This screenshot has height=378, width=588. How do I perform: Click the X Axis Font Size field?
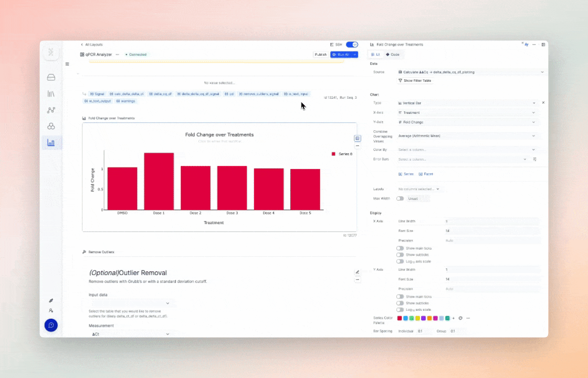(492, 231)
